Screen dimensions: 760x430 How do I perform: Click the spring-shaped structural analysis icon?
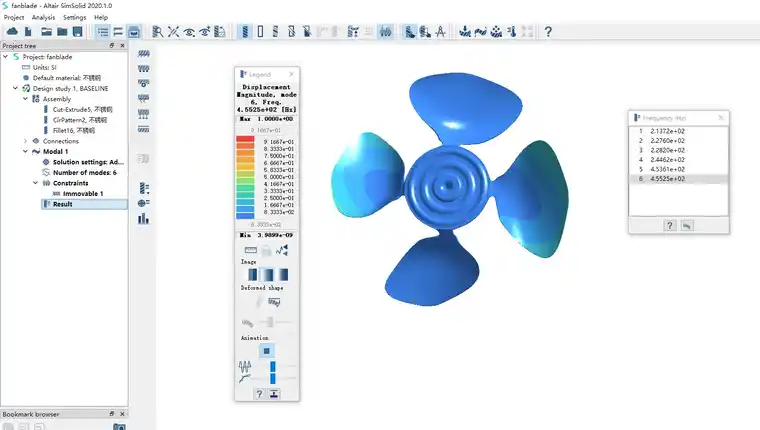(245, 32)
